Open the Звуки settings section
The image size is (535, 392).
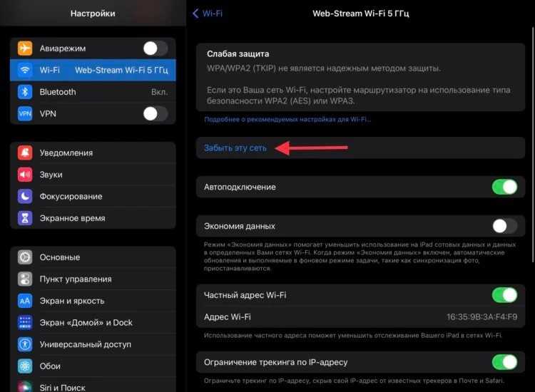93,175
